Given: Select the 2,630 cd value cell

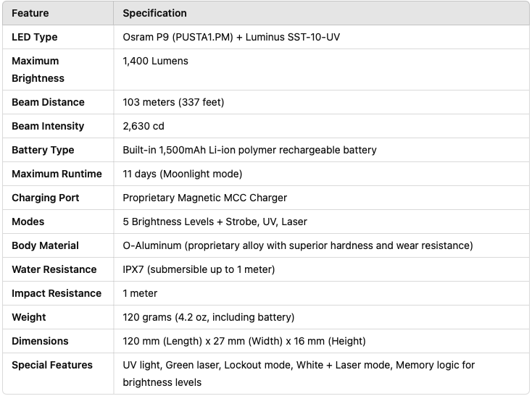Looking at the screenshot, I should (144, 126).
